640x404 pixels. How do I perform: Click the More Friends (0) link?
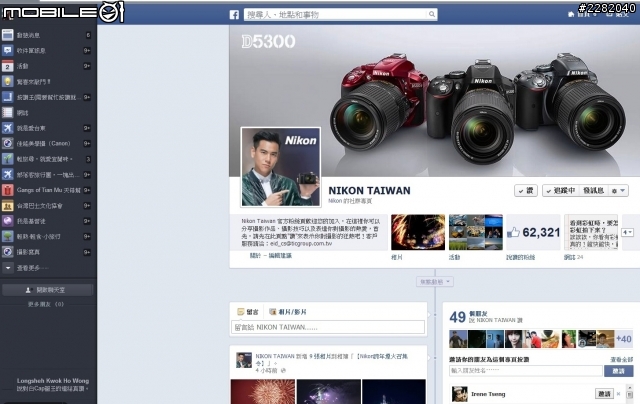[46, 304]
